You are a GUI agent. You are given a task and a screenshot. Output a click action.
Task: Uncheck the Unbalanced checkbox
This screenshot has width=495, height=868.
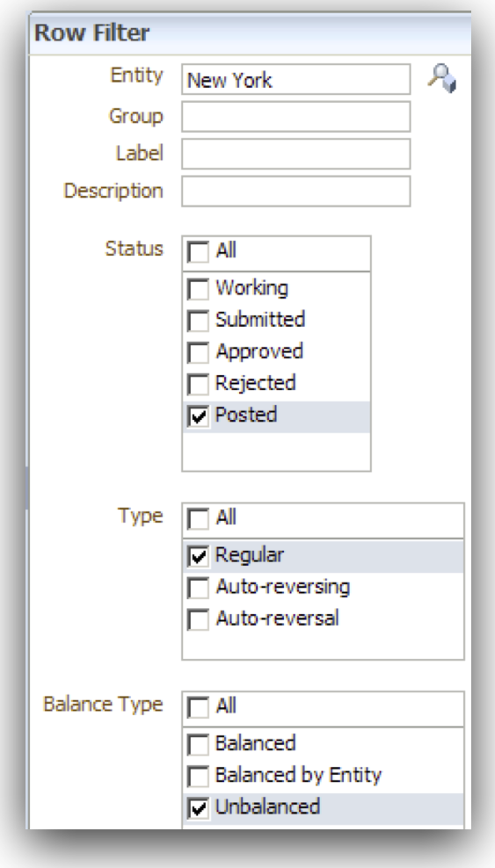(x=198, y=808)
